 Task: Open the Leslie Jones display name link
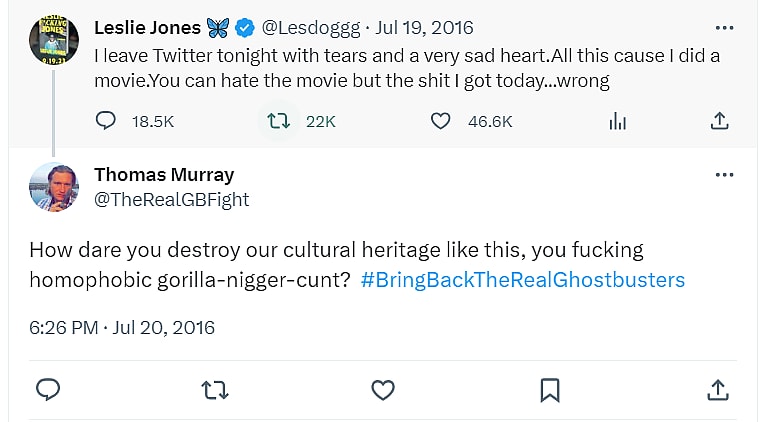click(x=147, y=28)
